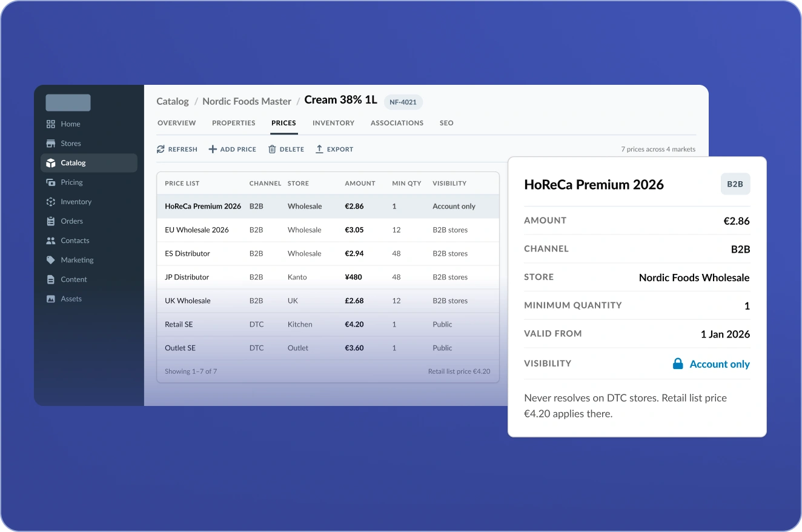Open Pricing section label

coord(71,182)
